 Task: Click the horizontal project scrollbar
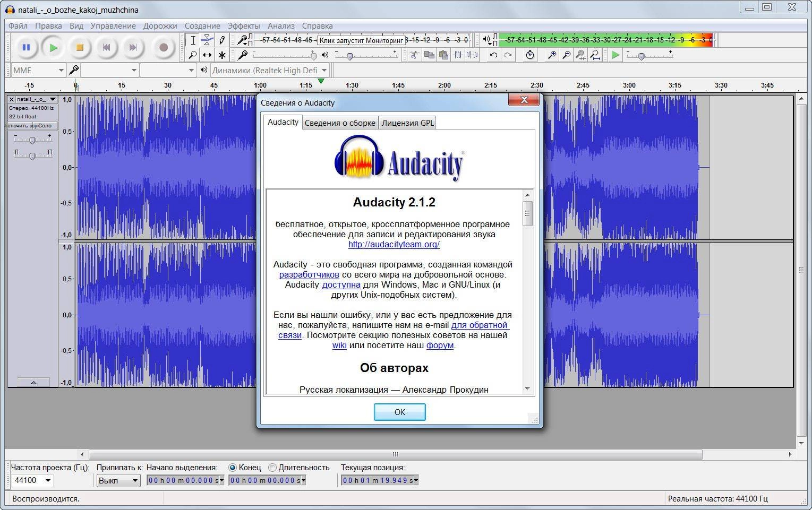396,454
